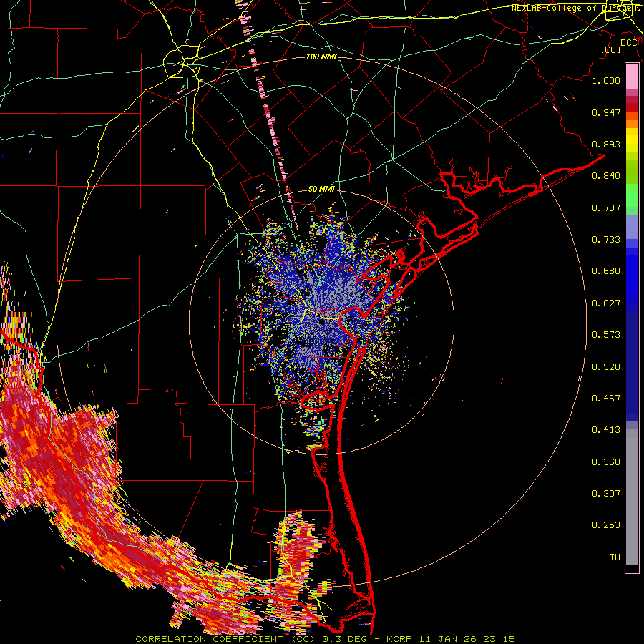644x644 pixels.
Task: Click the 0.253 scale value
Action: tap(606, 525)
